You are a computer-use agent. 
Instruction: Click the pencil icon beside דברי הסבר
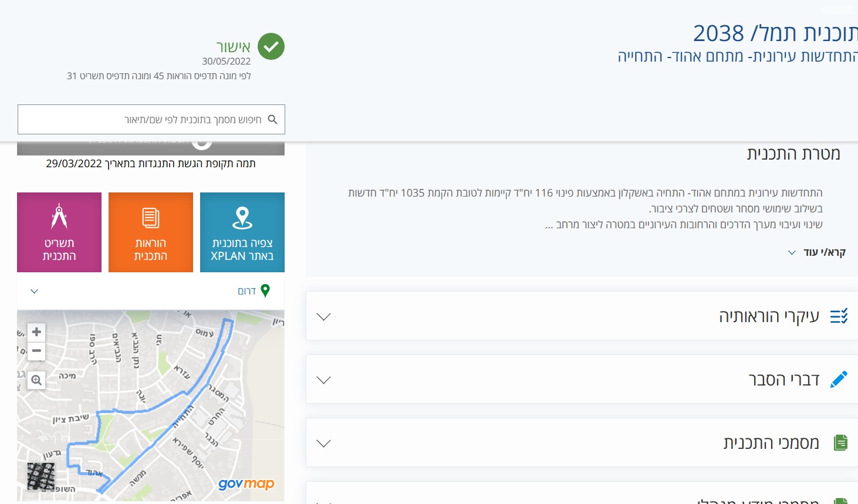[x=839, y=380]
